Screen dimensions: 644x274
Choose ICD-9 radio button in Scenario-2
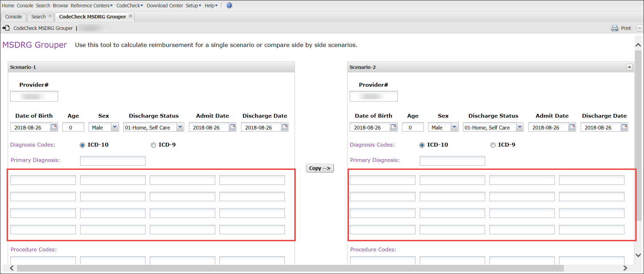coord(493,145)
